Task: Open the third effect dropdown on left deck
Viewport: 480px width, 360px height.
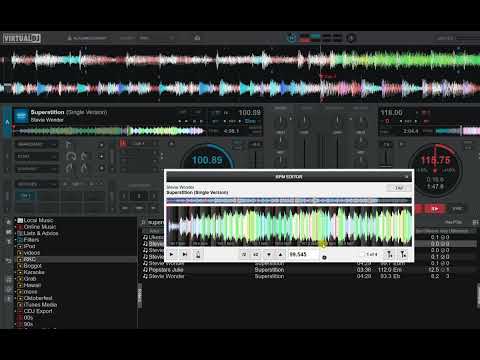Action: pos(37,169)
